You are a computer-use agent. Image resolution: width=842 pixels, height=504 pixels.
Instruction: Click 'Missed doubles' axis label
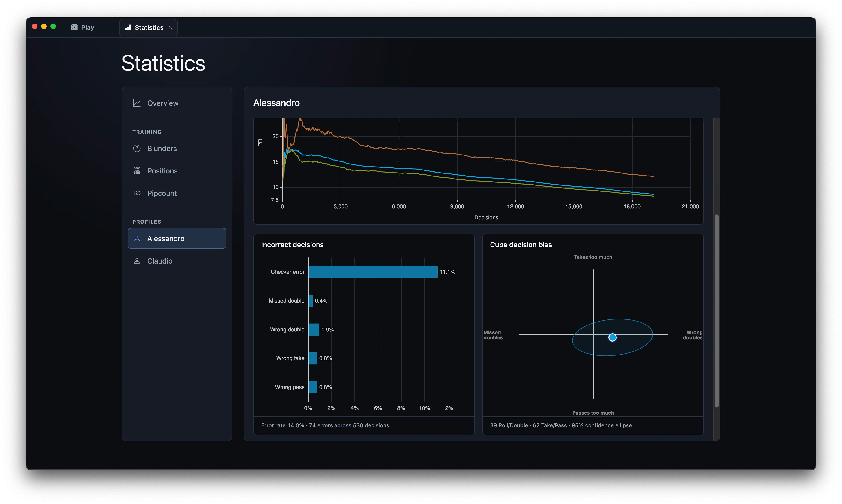pos(493,335)
